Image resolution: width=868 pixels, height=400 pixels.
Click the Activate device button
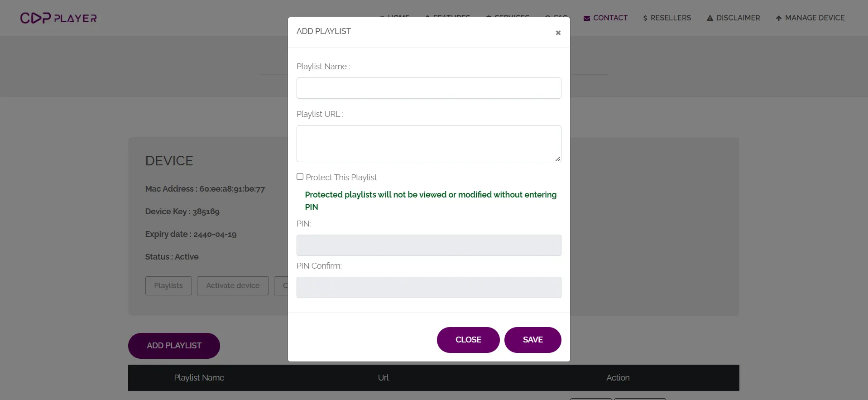point(233,286)
